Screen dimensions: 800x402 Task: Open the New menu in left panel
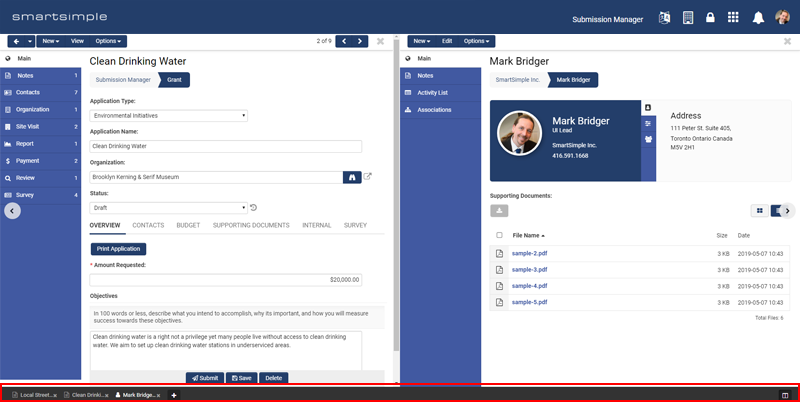click(51, 41)
